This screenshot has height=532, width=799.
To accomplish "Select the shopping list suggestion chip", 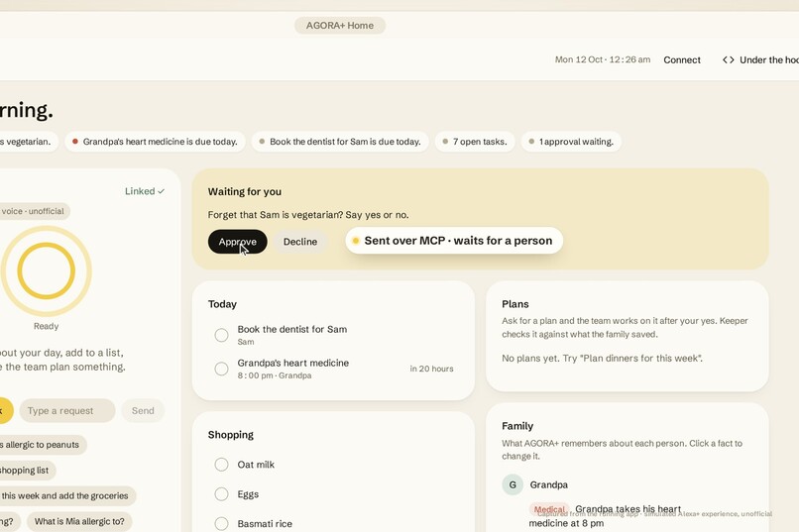I will (27, 471).
